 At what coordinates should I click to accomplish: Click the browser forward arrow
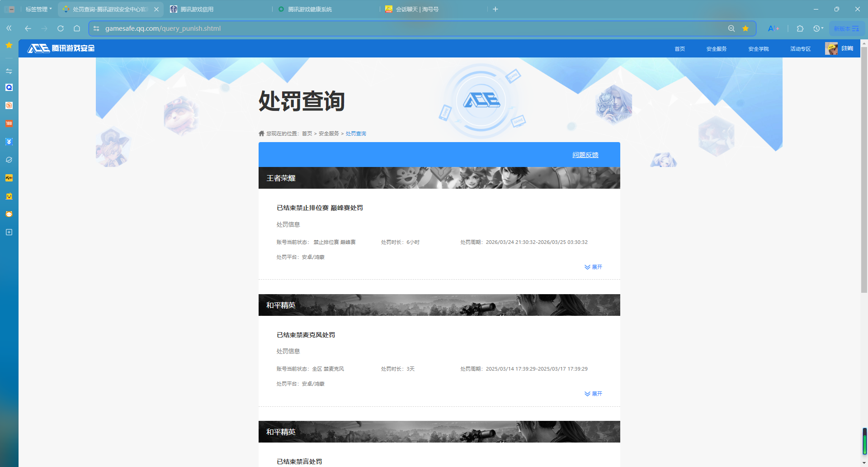(44, 29)
